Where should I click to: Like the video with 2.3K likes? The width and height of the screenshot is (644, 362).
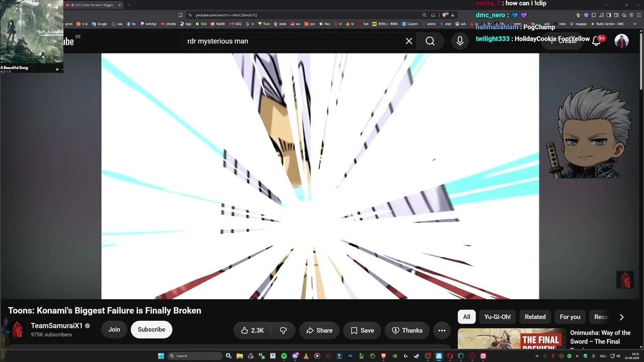[x=253, y=330]
